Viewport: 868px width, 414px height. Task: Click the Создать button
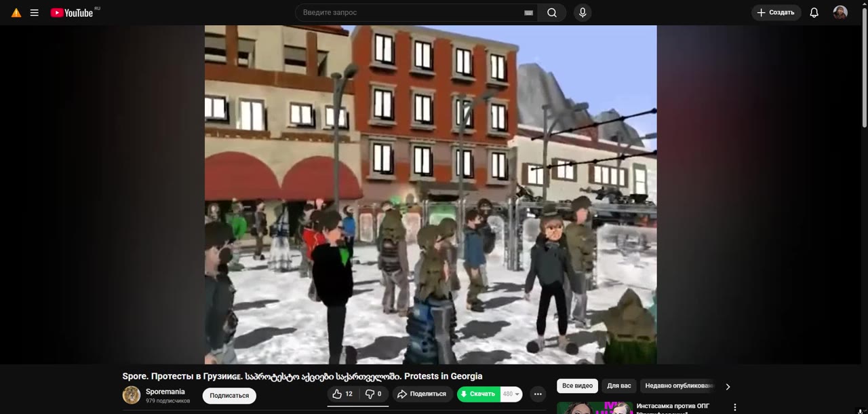pyautogui.click(x=776, y=13)
